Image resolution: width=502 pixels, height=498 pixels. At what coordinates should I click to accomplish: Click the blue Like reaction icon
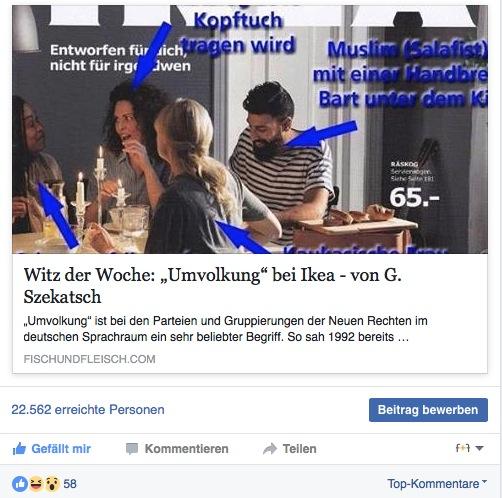20,484
